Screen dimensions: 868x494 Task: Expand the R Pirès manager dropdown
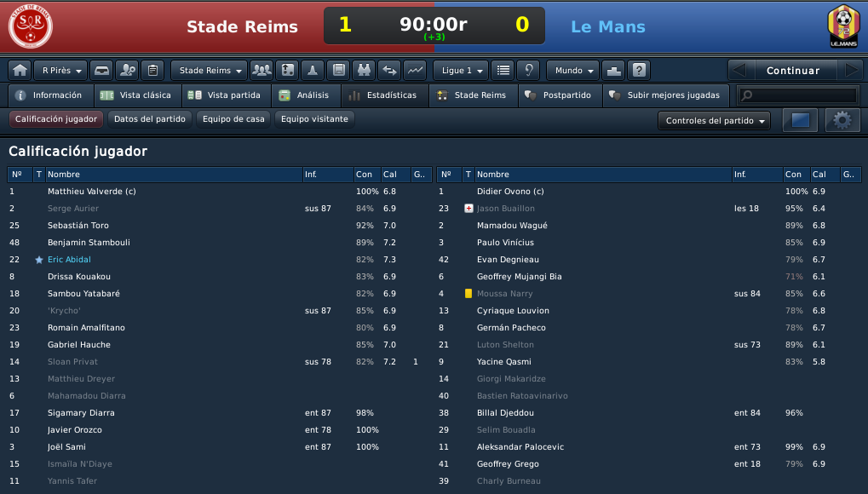coord(60,71)
